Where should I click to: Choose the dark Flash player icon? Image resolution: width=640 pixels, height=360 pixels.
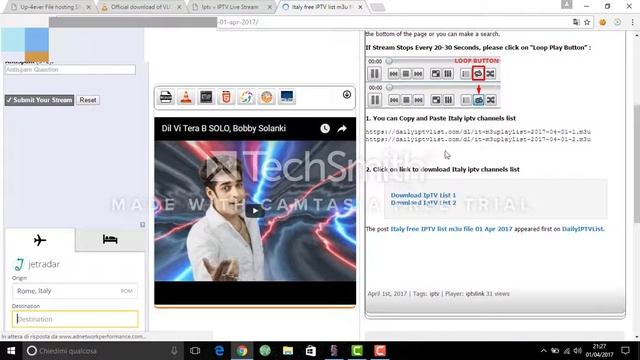(x=206, y=97)
